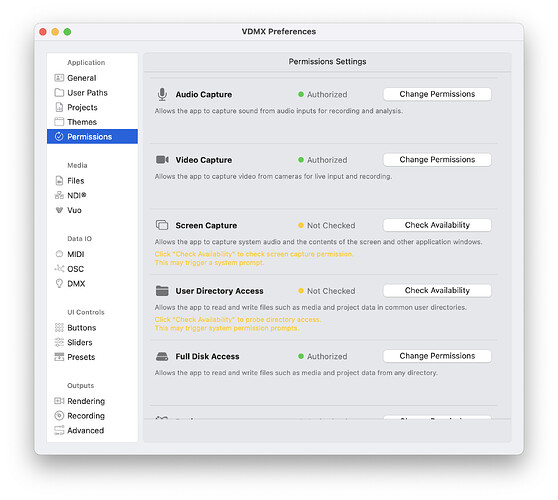
Task: Check Availability for Screen Capture
Action: tap(437, 225)
